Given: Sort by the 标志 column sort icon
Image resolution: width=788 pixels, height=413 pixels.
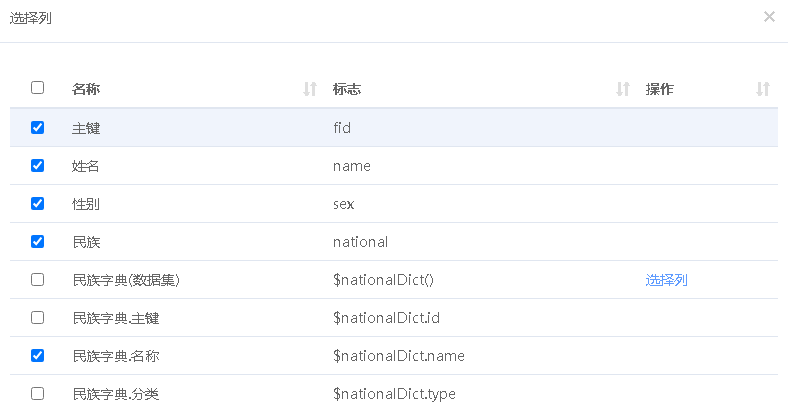Looking at the screenshot, I should tap(623, 89).
